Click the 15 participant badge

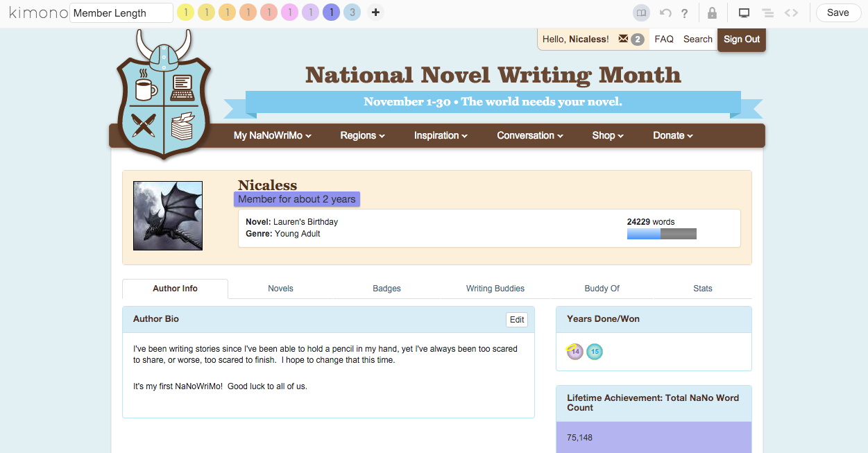pyautogui.click(x=595, y=352)
